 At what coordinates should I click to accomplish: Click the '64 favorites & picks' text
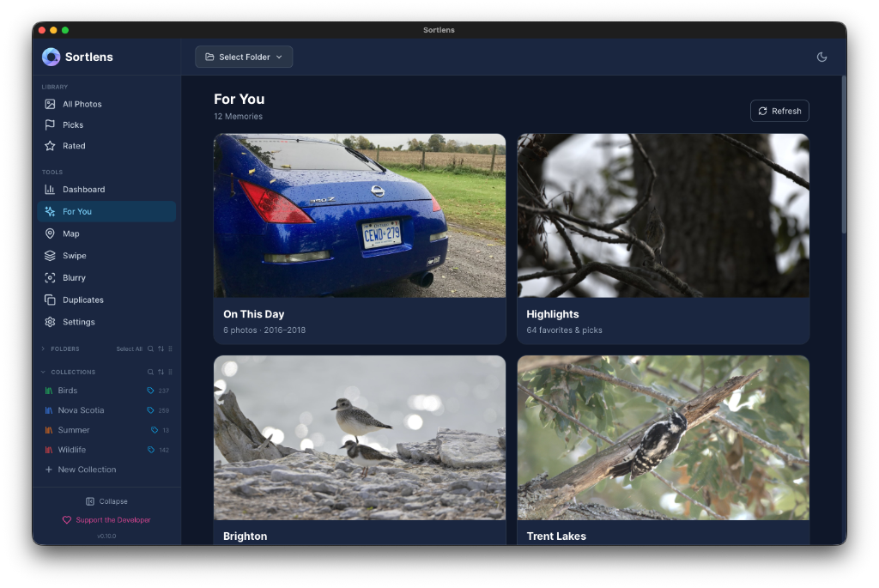(564, 330)
